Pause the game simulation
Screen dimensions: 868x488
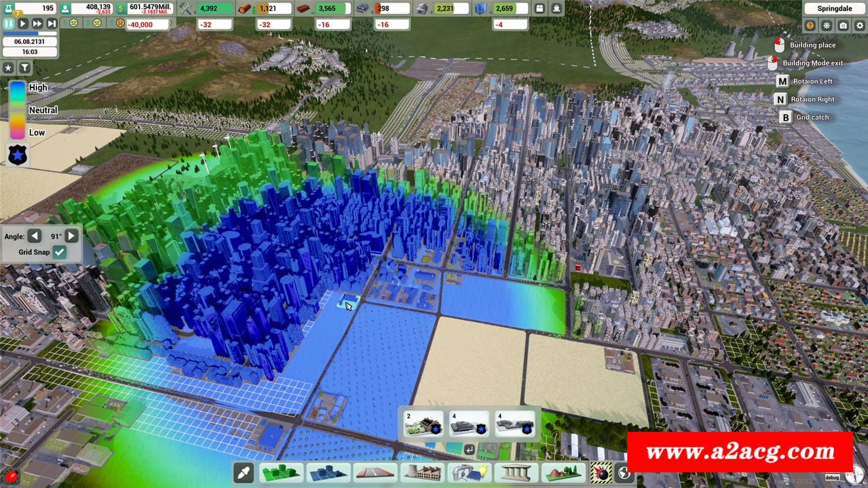pos(9,24)
